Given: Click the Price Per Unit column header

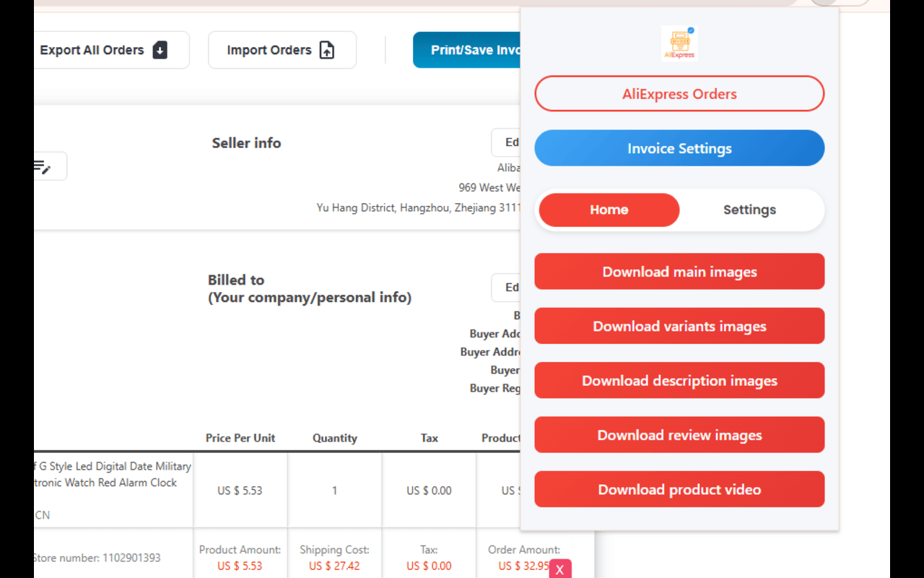Looking at the screenshot, I should click(x=240, y=438).
